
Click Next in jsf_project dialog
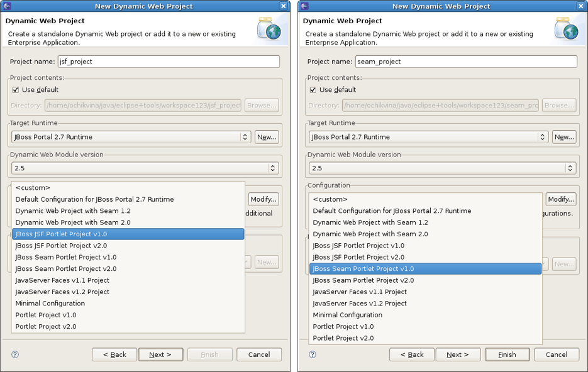(x=160, y=354)
